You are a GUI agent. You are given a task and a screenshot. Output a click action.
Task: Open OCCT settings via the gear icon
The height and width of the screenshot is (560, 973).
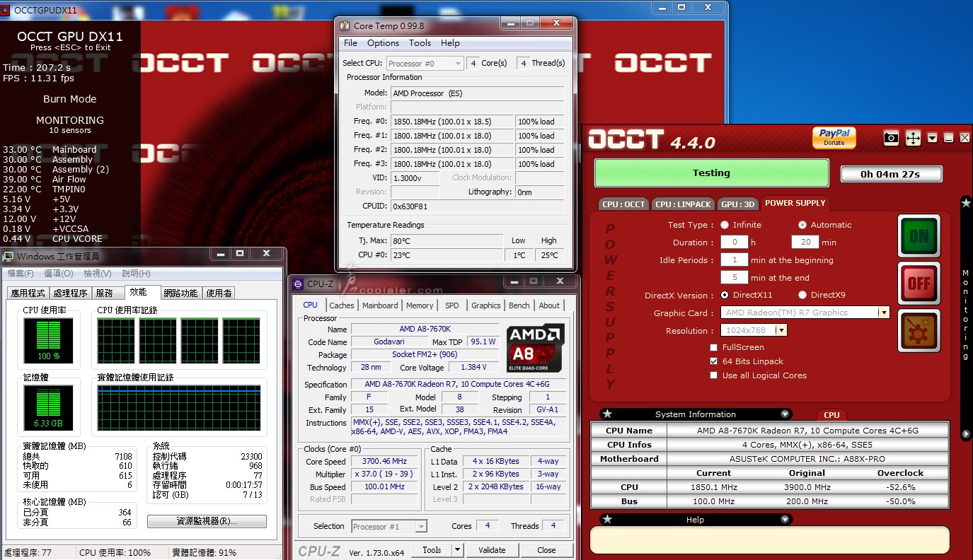tap(919, 330)
